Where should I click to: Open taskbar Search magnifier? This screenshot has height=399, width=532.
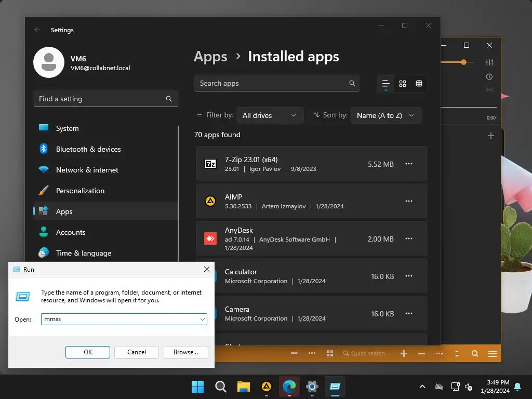click(x=220, y=387)
